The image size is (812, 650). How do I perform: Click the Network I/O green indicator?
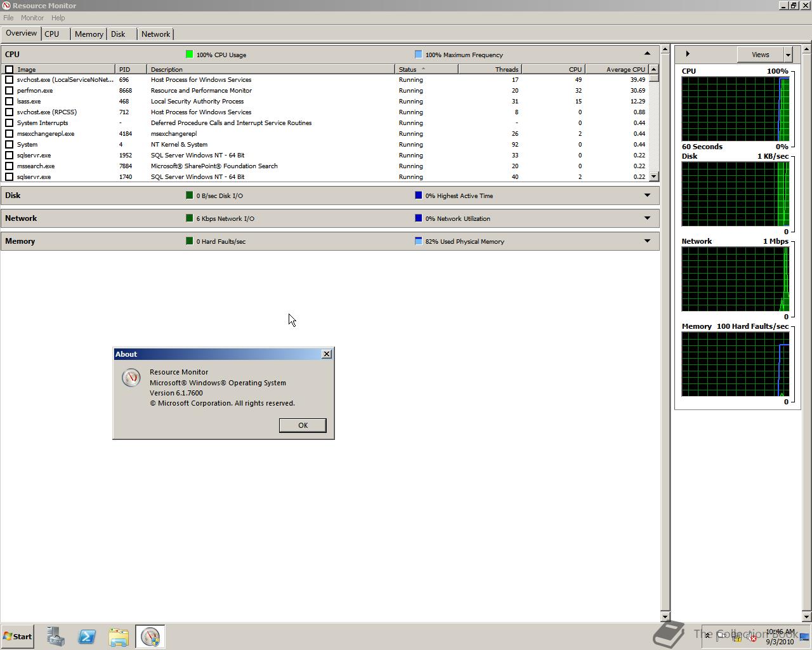pos(189,218)
